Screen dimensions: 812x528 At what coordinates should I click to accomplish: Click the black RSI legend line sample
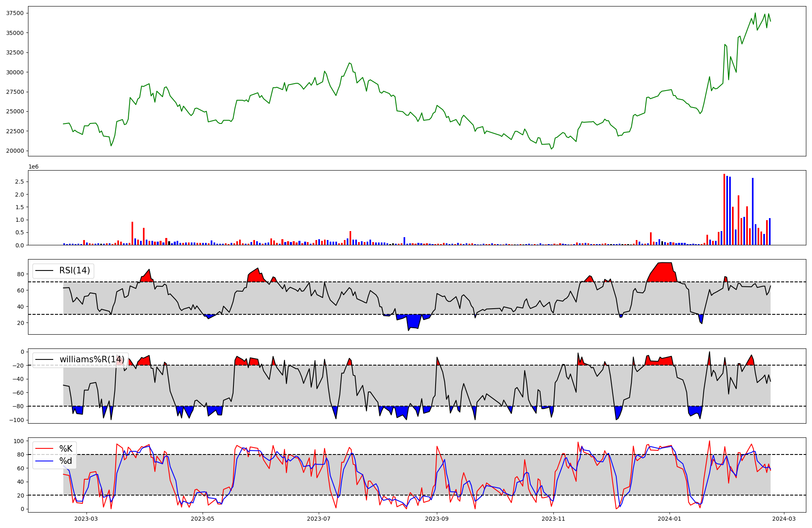click(x=44, y=270)
